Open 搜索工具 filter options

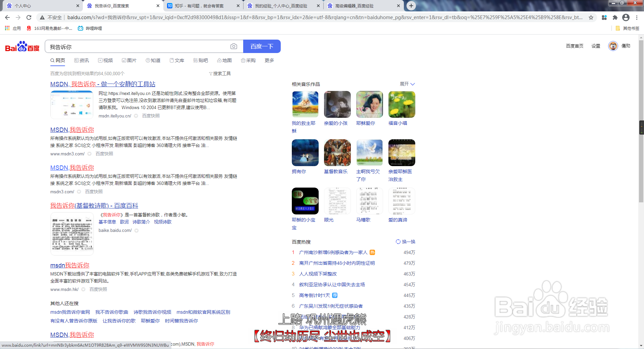coord(220,73)
